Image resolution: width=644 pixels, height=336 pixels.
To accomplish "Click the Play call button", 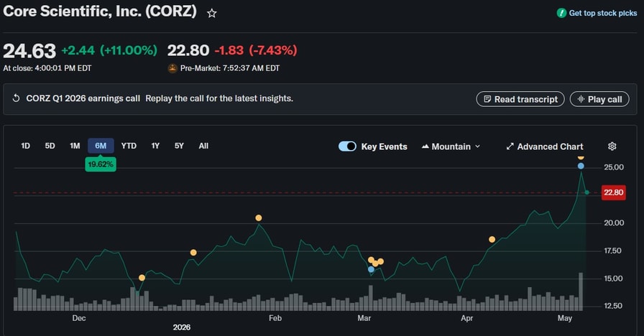I will tap(599, 99).
